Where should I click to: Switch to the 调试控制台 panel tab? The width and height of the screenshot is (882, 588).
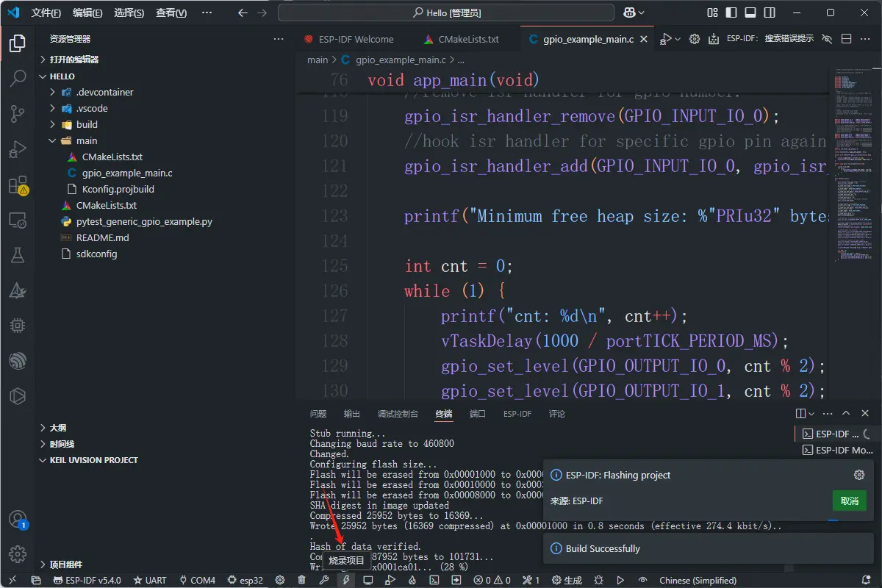tap(398, 414)
